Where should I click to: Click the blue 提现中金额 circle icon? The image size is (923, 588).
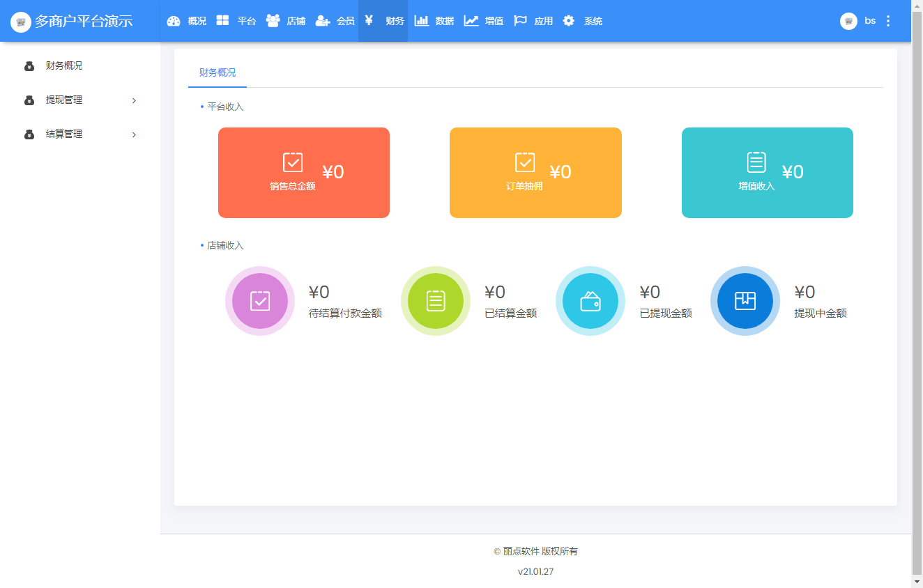point(745,301)
